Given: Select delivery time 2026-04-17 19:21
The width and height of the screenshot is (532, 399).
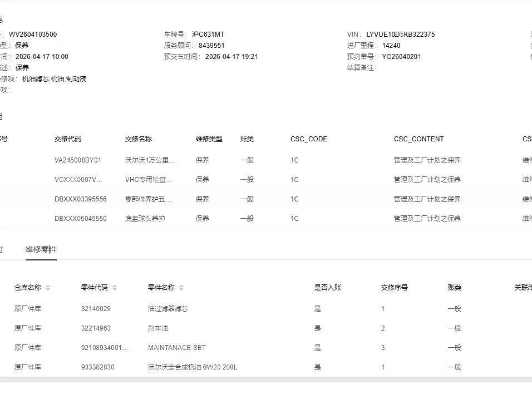Looking at the screenshot, I should 231,57.
